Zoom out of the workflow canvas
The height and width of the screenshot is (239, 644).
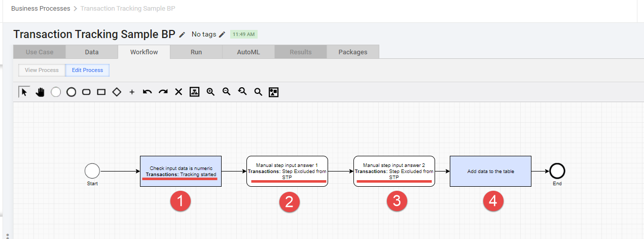[x=227, y=92]
